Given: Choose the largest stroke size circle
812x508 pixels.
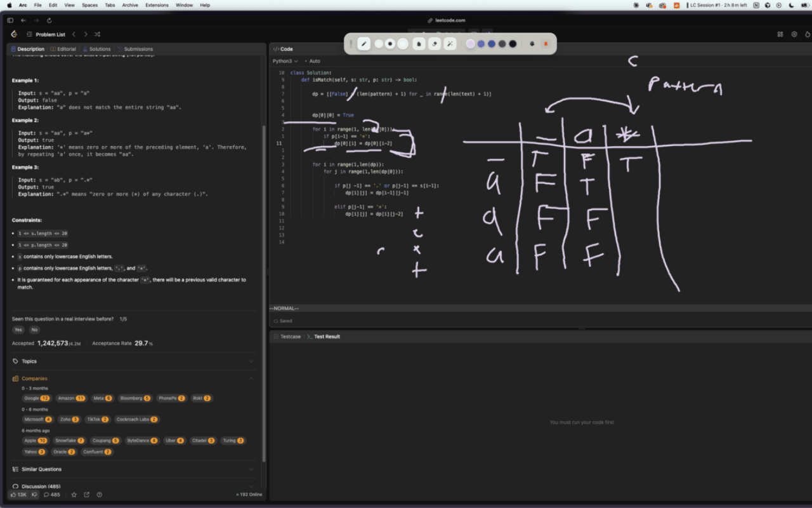Looking at the screenshot, I should click(x=403, y=44).
